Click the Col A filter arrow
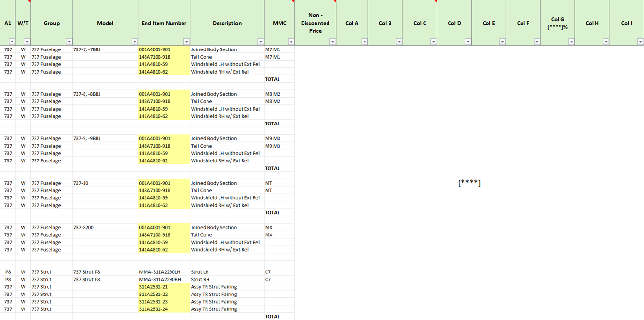 [364, 42]
